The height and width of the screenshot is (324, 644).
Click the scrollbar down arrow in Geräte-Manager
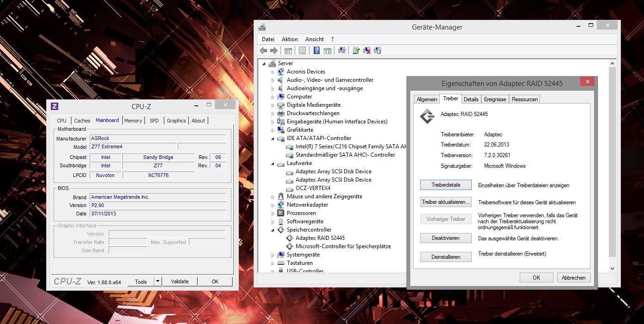(613, 268)
